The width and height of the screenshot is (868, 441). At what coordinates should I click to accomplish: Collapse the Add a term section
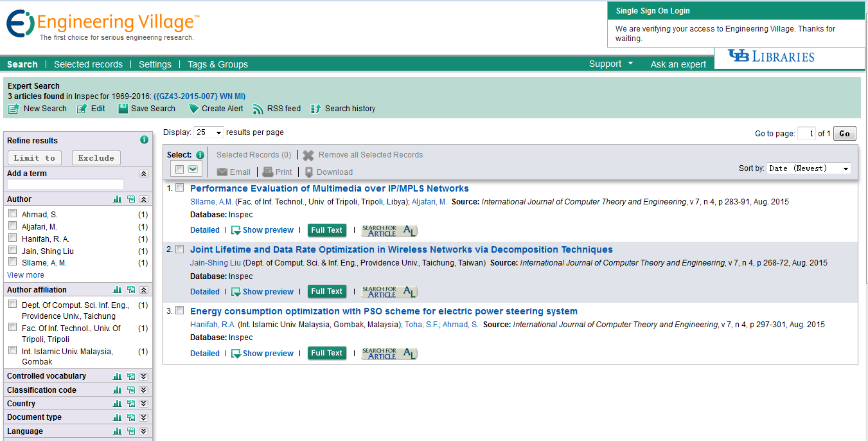(x=144, y=174)
